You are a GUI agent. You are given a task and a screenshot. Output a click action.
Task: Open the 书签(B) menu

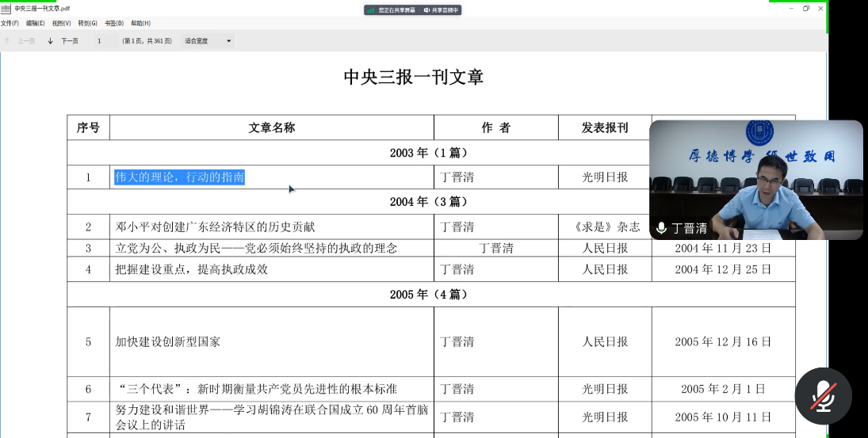tap(114, 23)
